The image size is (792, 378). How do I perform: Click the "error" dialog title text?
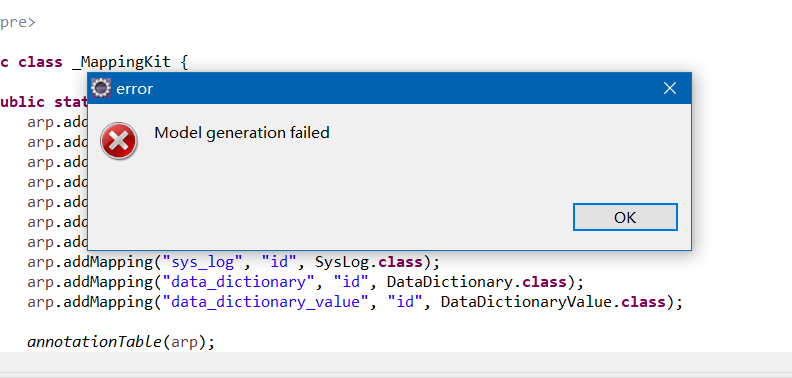point(134,89)
